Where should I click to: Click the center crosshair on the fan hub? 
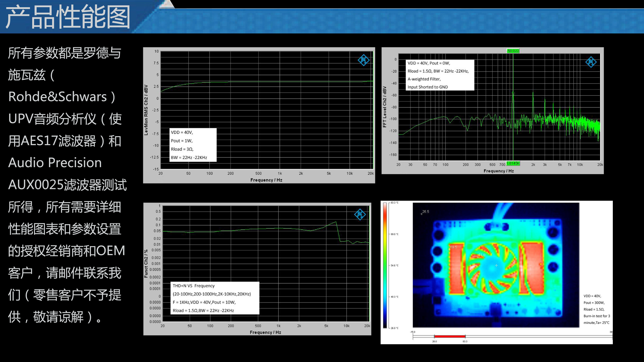(x=496, y=265)
